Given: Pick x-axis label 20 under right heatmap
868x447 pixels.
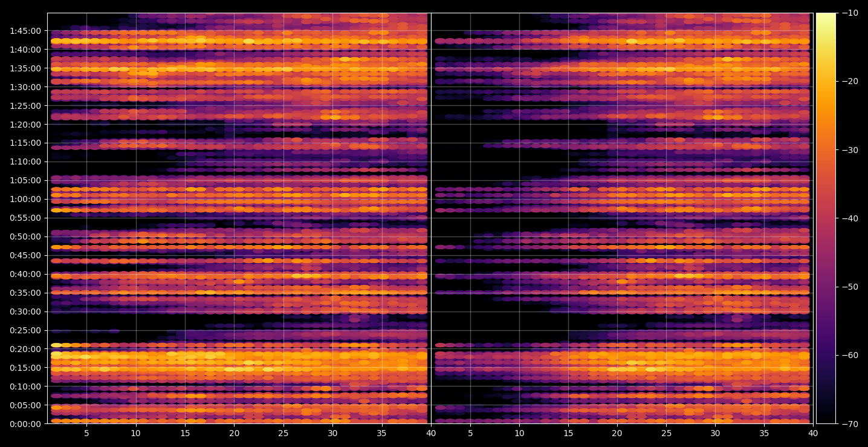Looking at the screenshot, I should pyautogui.click(x=617, y=433).
